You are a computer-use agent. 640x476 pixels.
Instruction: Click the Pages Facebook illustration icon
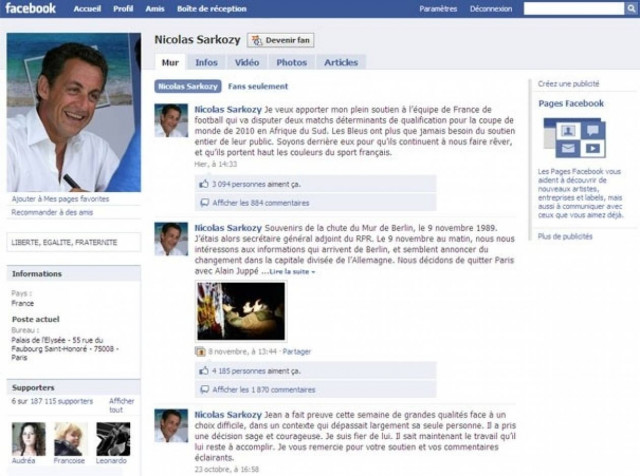574,138
